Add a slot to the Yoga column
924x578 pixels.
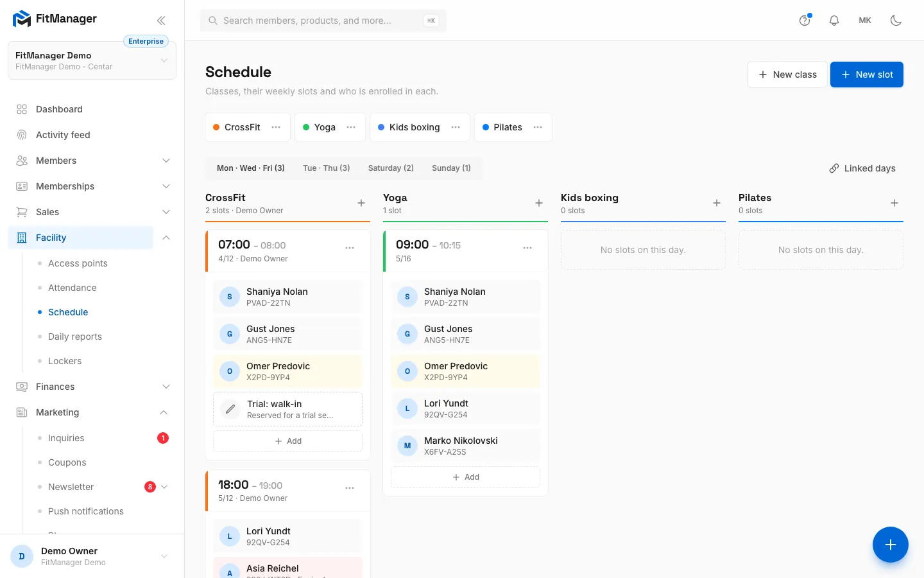539,203
